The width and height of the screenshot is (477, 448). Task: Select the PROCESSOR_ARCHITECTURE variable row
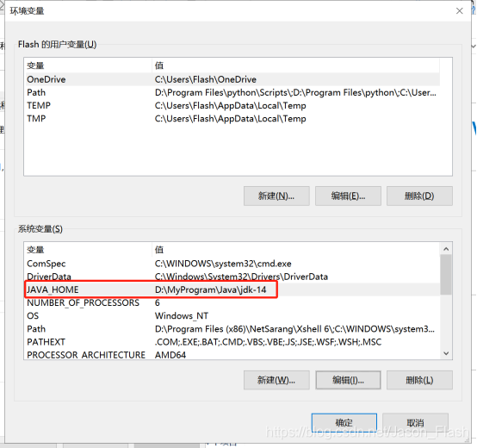point(232,355)
